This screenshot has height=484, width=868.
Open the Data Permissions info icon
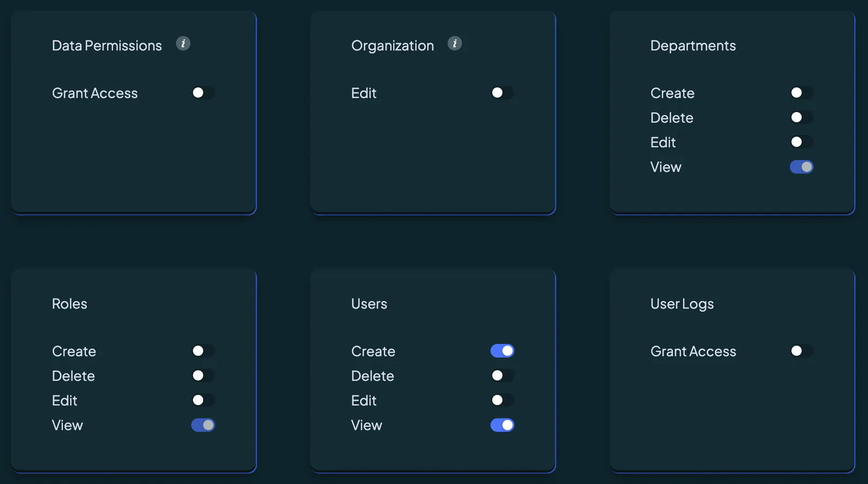click(x=183, y=43)
